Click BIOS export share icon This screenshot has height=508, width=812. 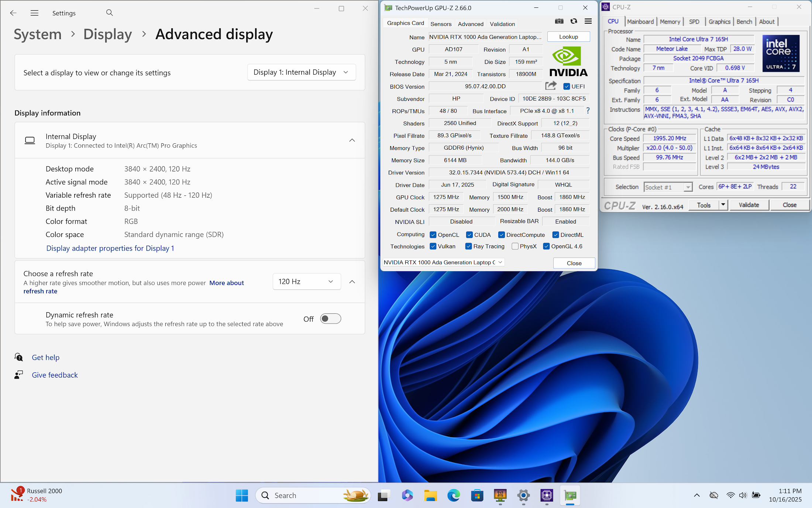[x=551, y=86]
